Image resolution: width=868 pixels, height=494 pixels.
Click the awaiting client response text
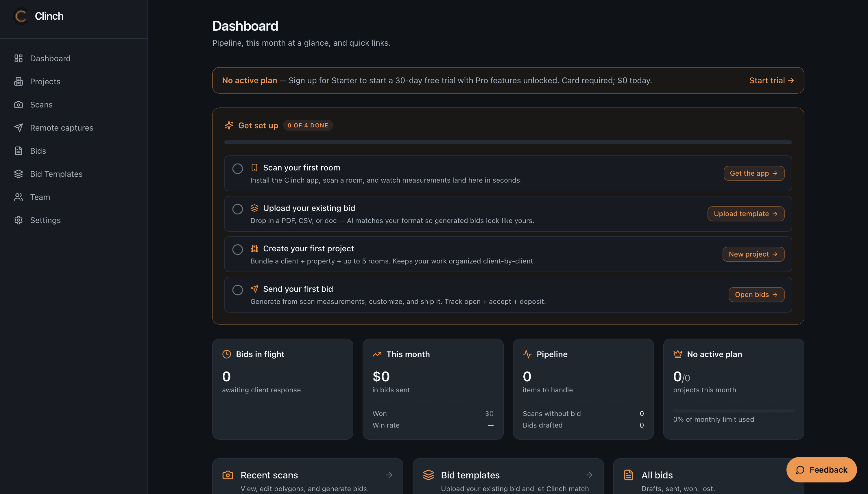pos(261,390)
